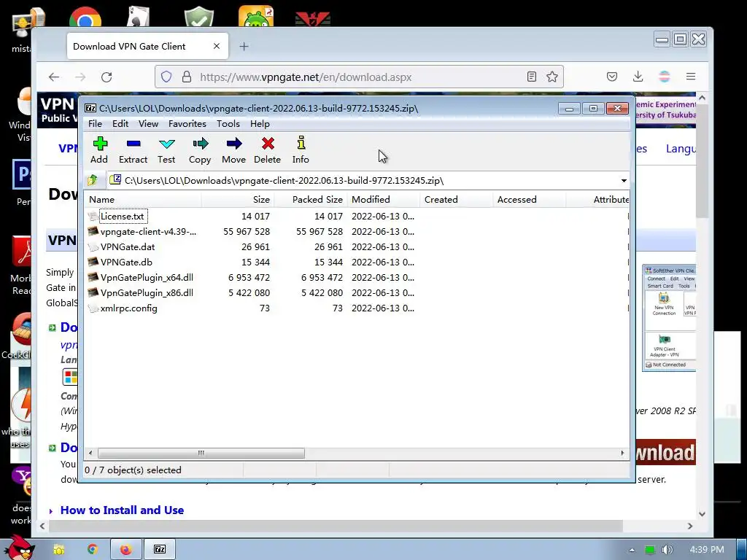Screen dimensions: 747x560
Task: Click the Firefox URL address bar
Action: click(x=358, y=77)
